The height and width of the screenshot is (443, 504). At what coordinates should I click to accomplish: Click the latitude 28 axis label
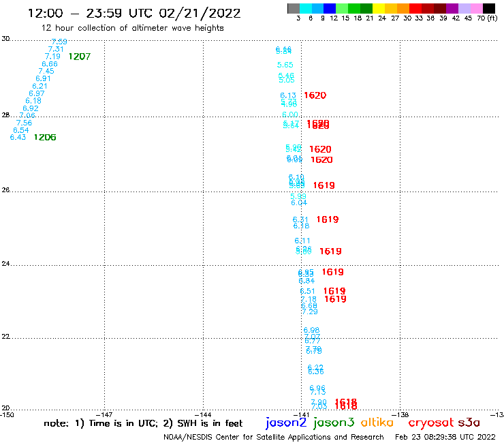tap(5, 115)
